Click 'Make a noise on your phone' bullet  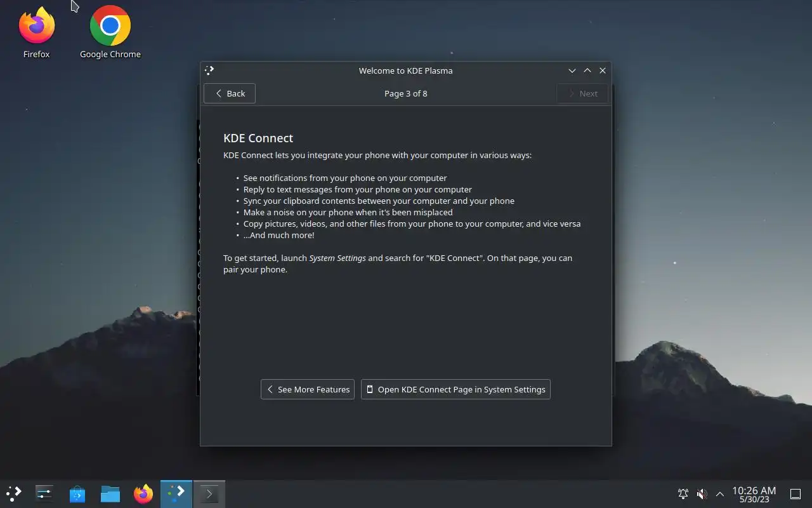point(348,212)
